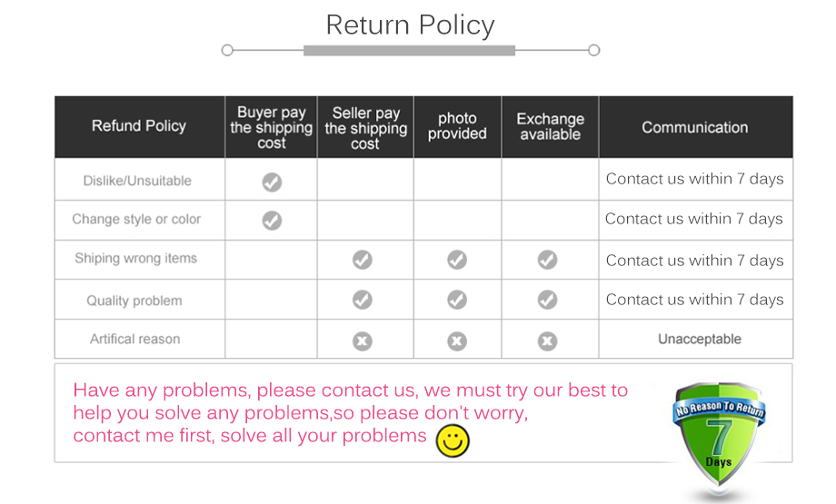Click the Return Policy page title
Screen dimensions: 836x504
point(410,25)
